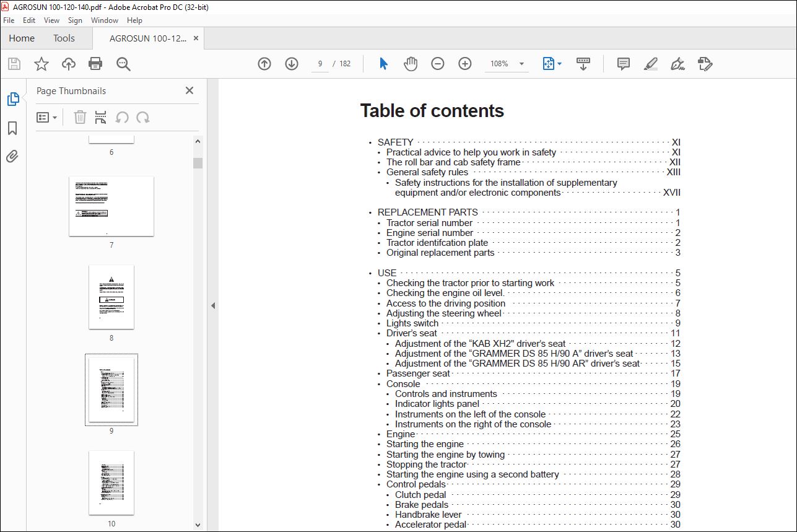This screenshot has height=532, width=797.
Task: Open the 108% zoom level dropdown
Action: (521, 64)
